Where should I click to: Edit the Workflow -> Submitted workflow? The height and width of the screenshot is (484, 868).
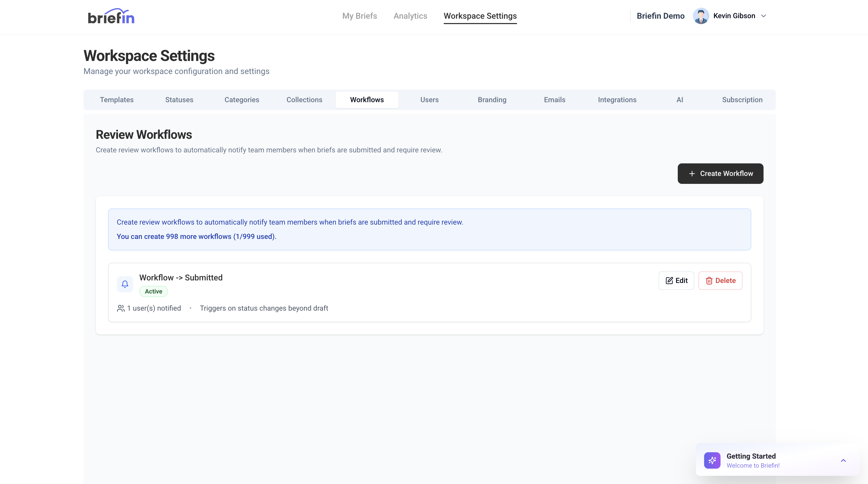click(x=676, y=280)
